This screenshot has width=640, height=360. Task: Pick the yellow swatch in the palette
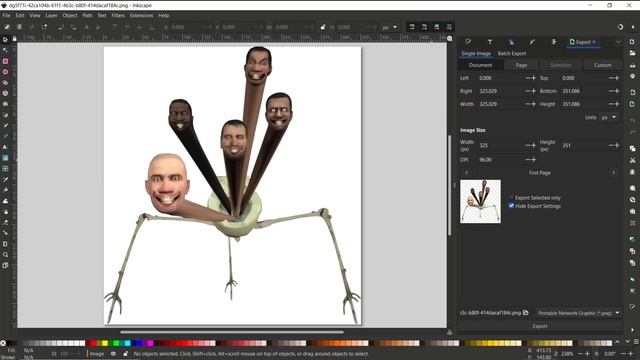(105, 343)
